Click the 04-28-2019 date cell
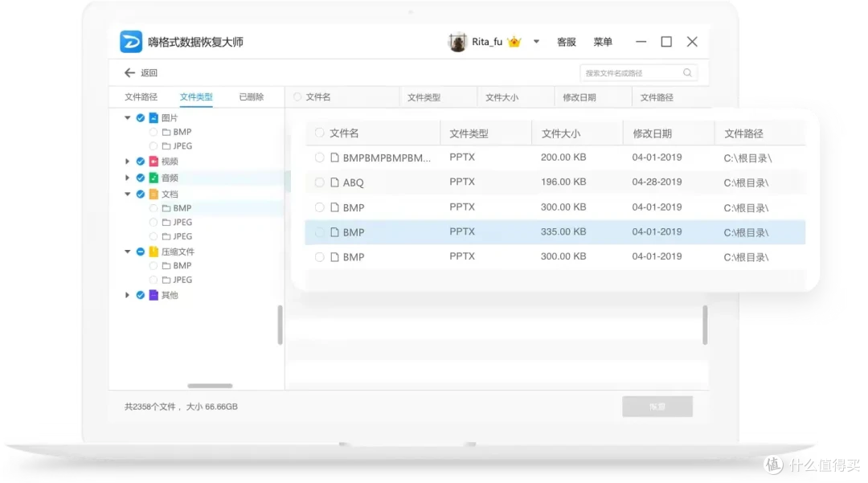 pos(657,182)
